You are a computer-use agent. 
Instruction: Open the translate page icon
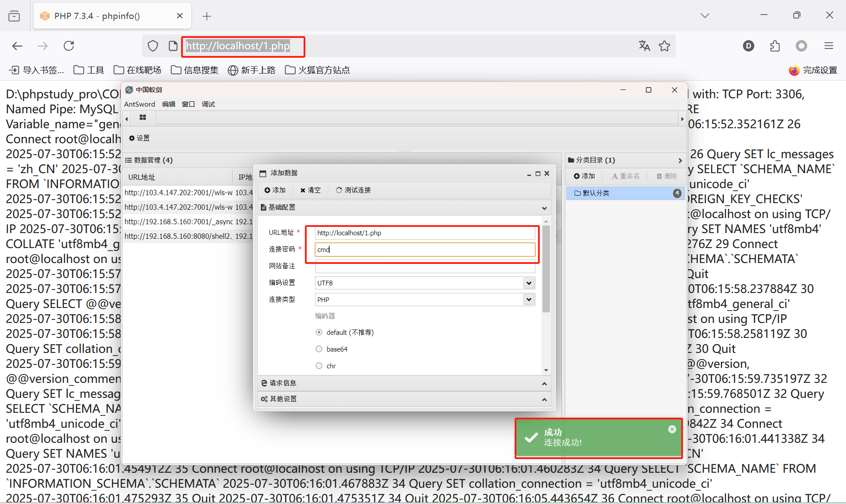click(644, 46)
